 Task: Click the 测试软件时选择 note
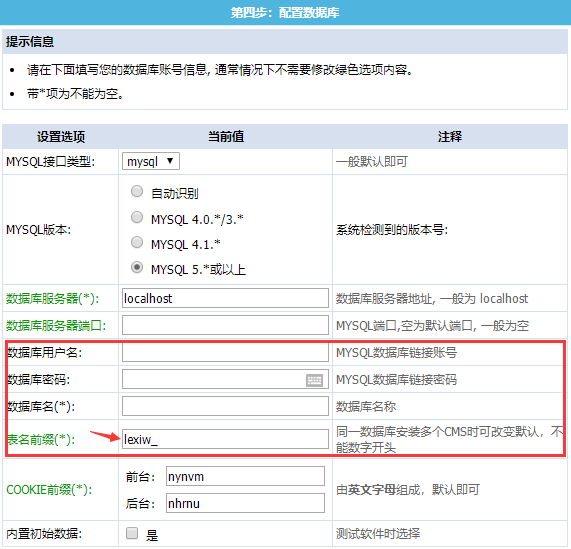378,534
